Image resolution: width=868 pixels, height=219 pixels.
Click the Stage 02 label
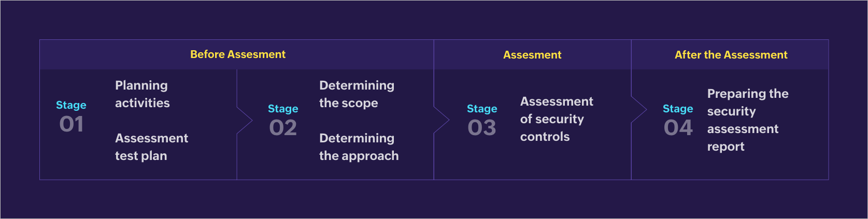(283, 109)
